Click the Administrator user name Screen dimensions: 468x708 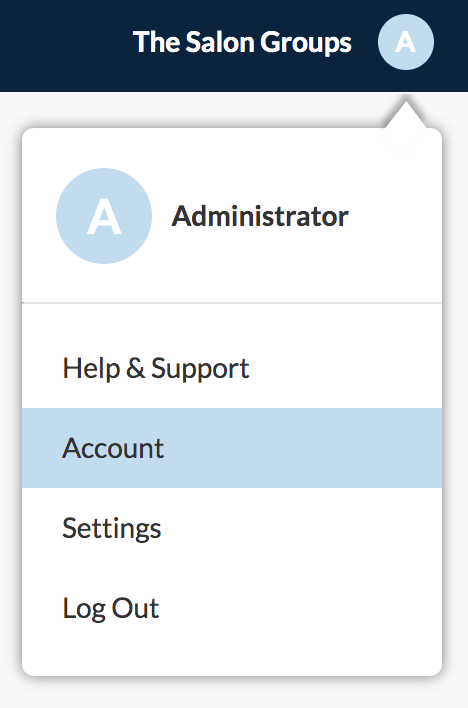coord(260,216)
